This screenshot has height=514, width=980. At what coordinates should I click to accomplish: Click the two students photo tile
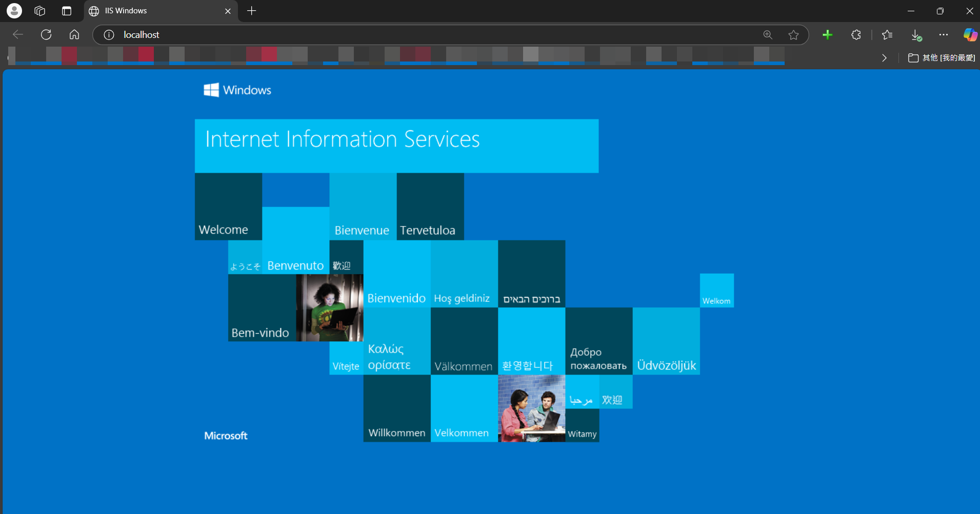point(532,408)
